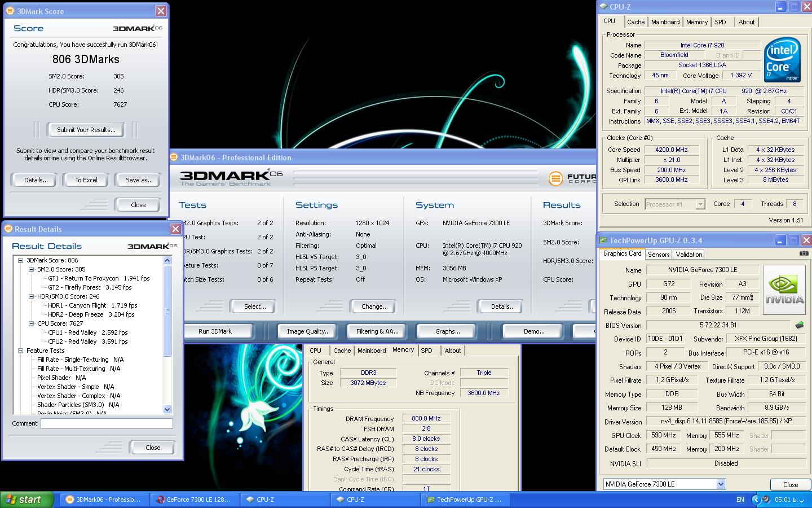Switch to first CPU-Z taskbar item

point(285,500)
